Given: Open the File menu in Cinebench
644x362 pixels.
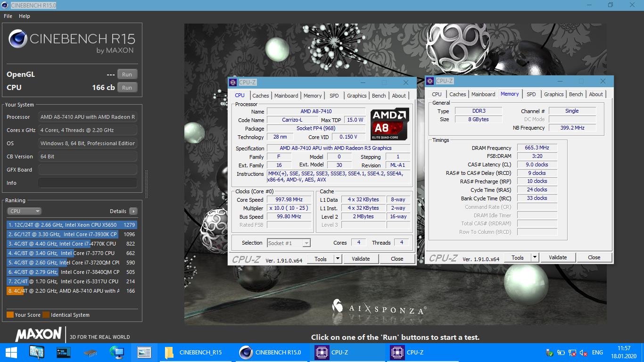Looking at the screenshot, I should pos(8,16).
